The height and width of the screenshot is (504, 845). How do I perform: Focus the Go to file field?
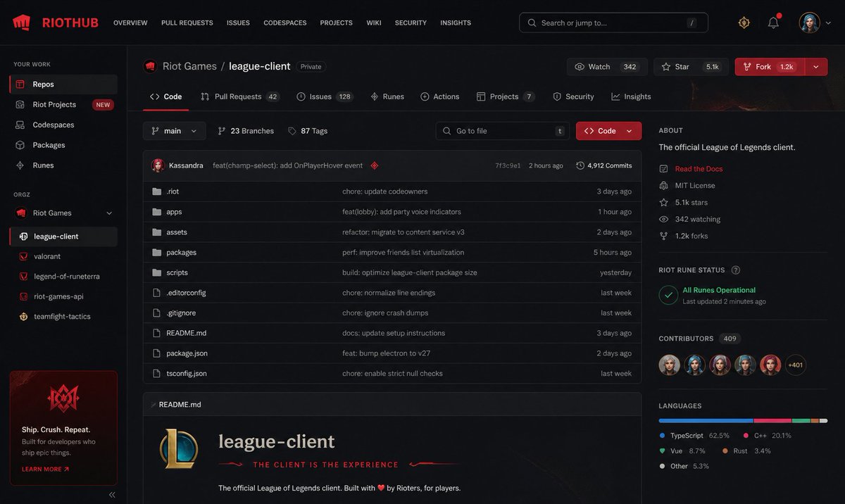coord(502,131)
